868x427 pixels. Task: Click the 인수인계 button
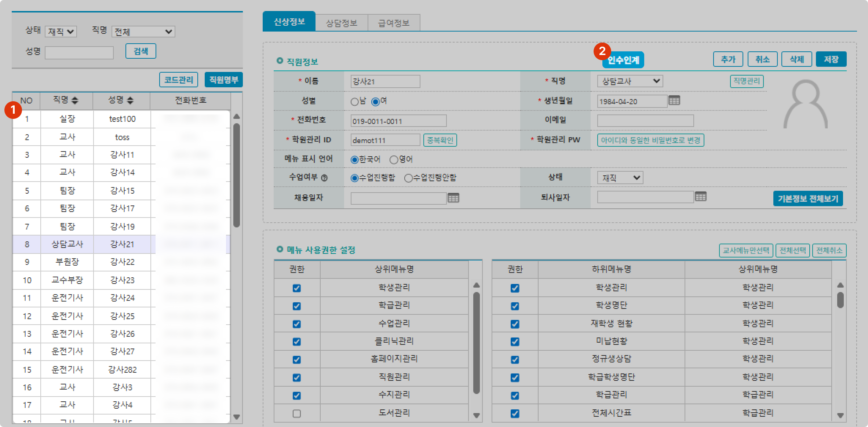tap(623, 60)
